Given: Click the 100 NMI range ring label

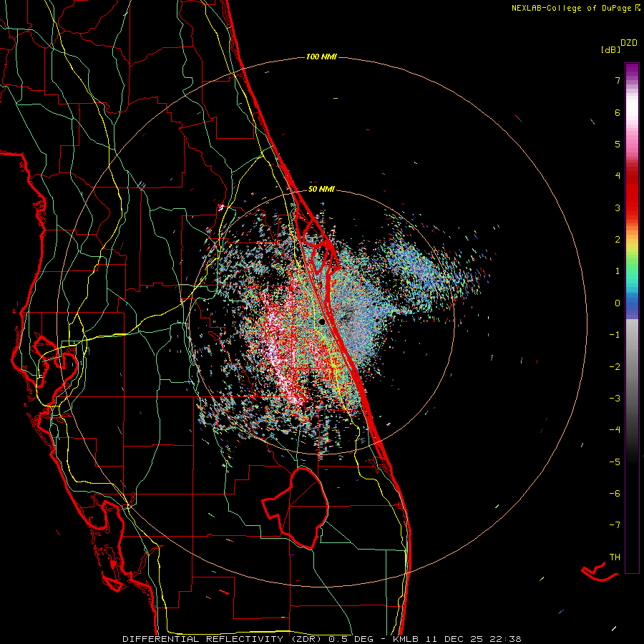Looking at the screenshot, I should click(321, 57).
